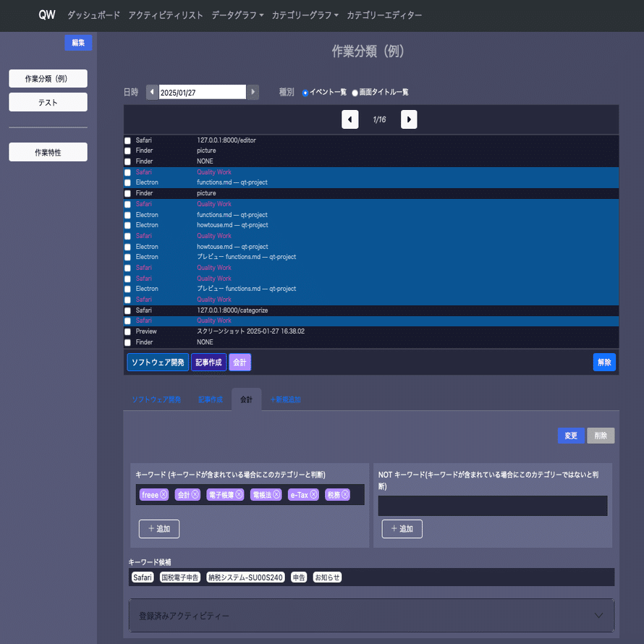644x644 pixels.
Task: Click the empty NOT keyword box
Action: point(493,505)
